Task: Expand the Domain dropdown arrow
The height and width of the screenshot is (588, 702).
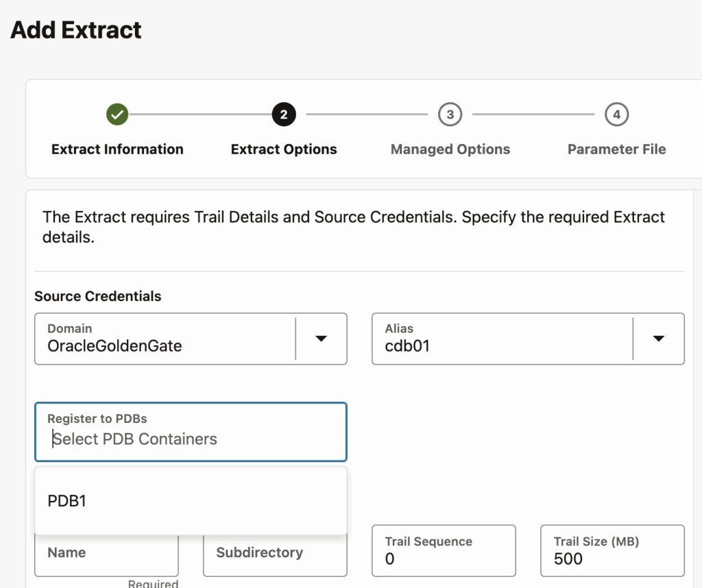Action: [x=320, y=339]
